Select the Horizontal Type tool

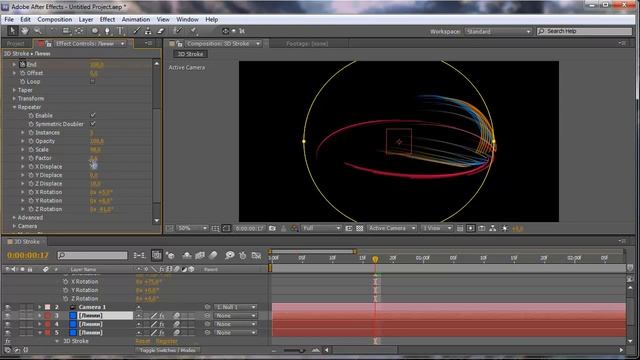click(120, 31)
